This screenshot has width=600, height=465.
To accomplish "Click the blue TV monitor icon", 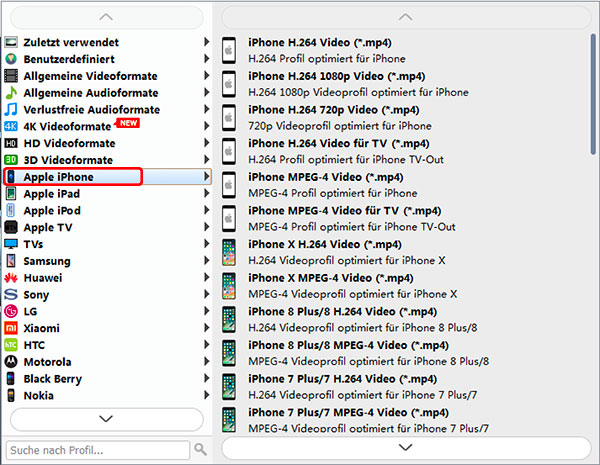I will coord(11,244).
